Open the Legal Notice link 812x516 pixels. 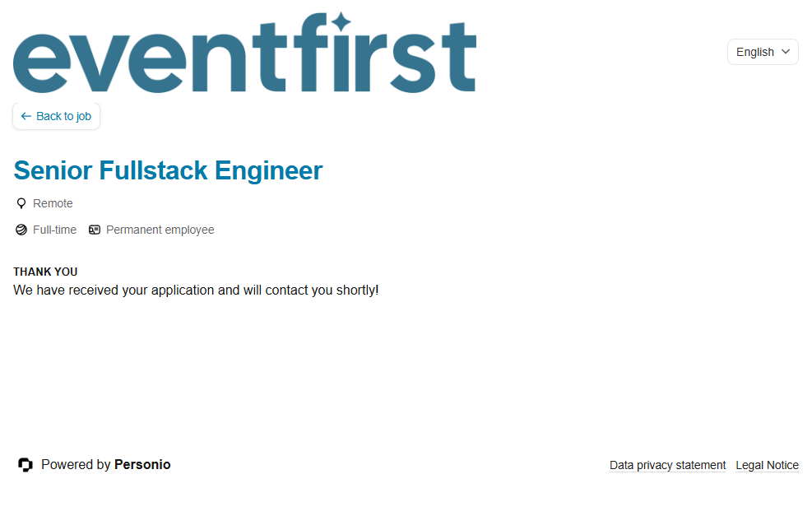(x=767, y=465)
